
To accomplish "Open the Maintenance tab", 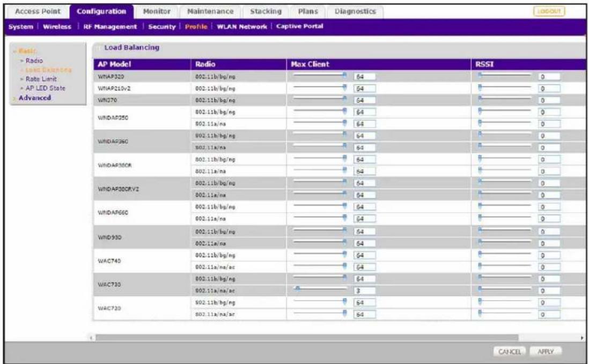I will 210,11.
